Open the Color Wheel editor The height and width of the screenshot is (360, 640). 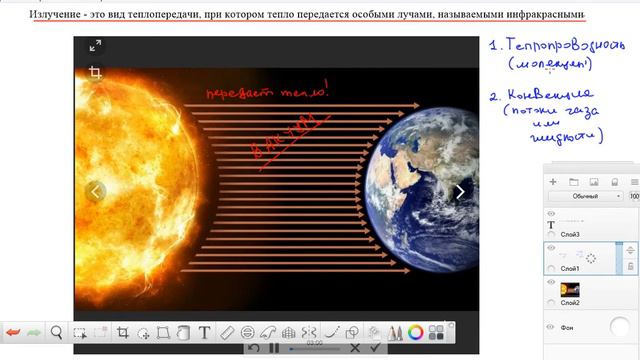tap(416, 333)
